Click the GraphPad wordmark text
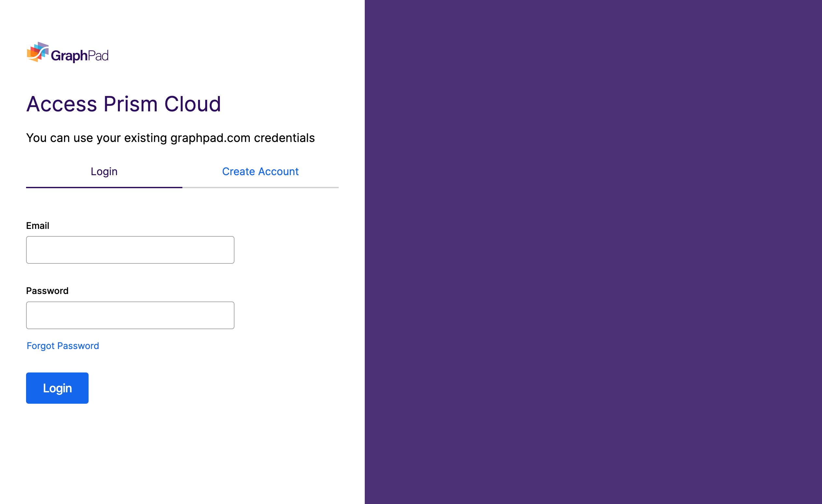The width and height of the screenshot is (822, 504). click(x=81, y=54)
